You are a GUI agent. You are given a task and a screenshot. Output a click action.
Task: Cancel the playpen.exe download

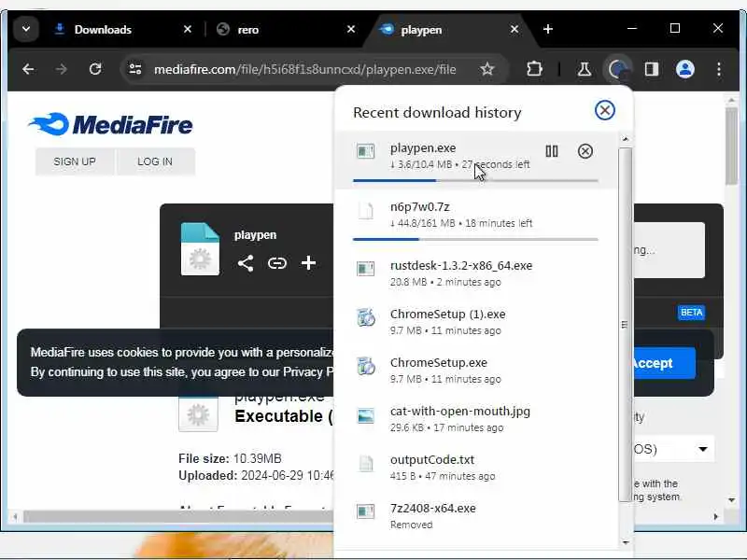click(x=585, y=151)
